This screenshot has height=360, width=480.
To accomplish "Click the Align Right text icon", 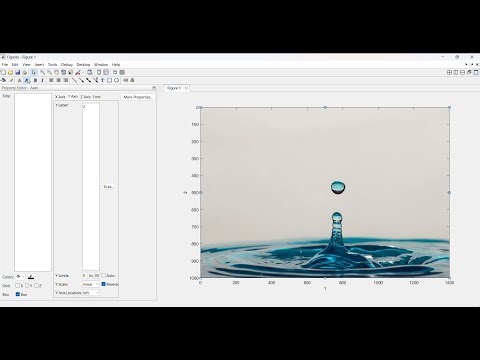I will tap(66, 80).
